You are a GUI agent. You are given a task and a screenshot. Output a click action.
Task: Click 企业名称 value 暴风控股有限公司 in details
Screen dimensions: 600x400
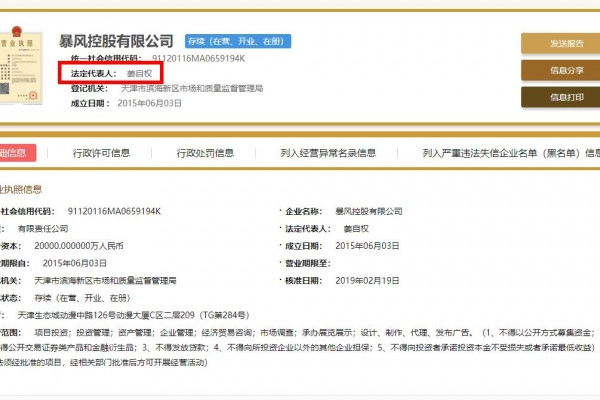[369, 211]
